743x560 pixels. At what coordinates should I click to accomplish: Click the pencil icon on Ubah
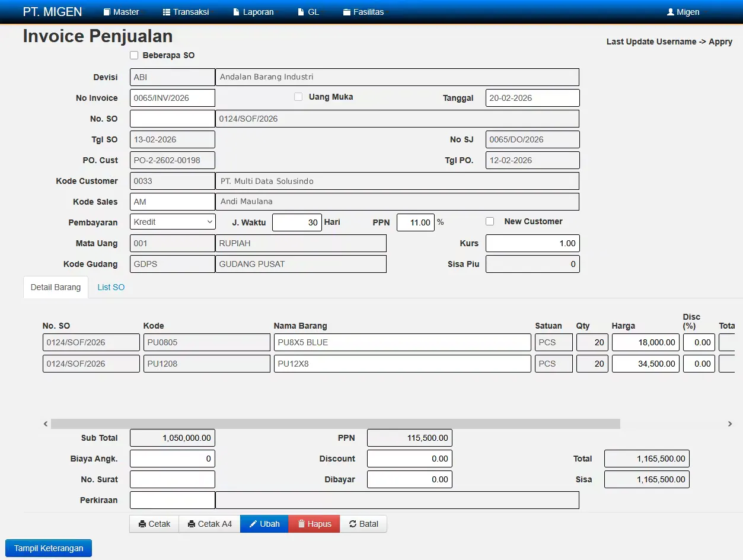click(253, 524)
